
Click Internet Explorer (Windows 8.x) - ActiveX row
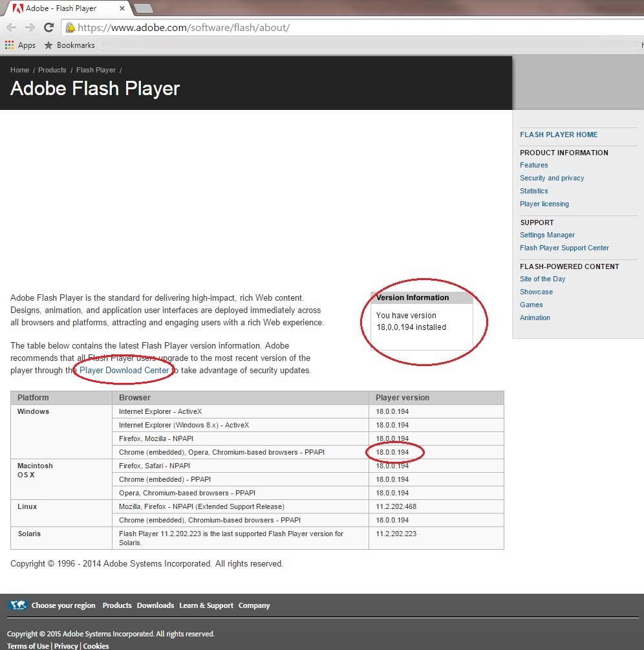[x=308, y=425]
